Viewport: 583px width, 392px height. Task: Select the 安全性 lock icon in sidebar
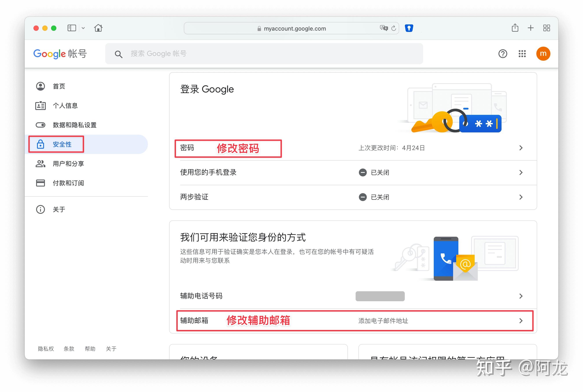[x=40, y=144]
